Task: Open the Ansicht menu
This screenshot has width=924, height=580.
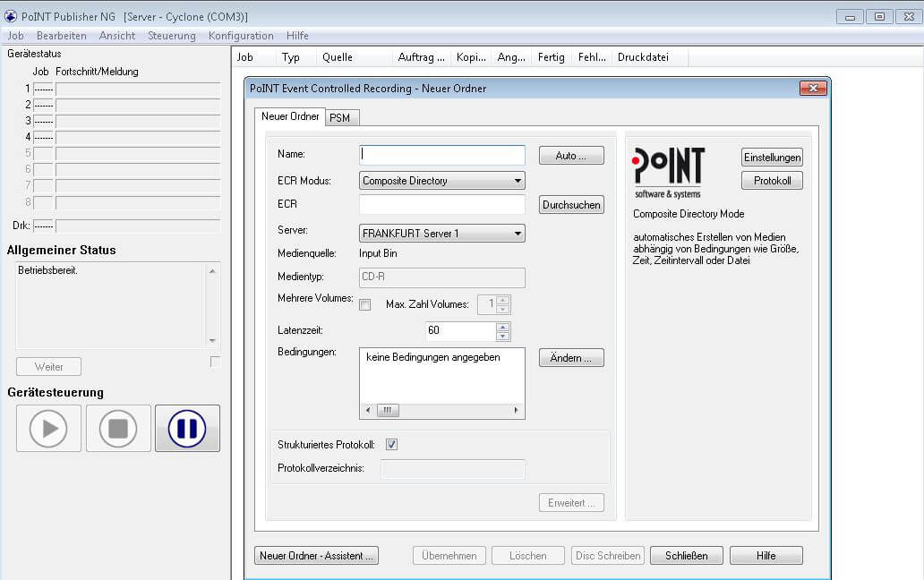Action: click(117, 36)
